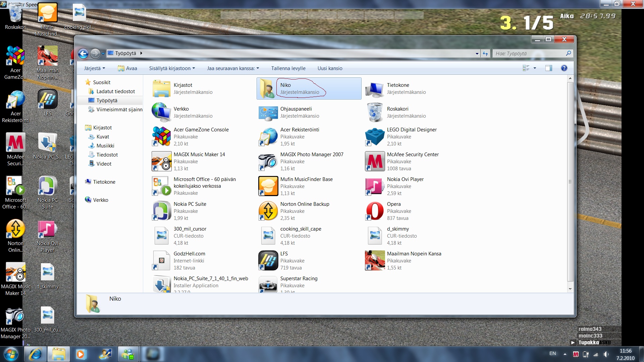644x362 pixels.
Task: Open the view options dropdown arrow
Action: [x=535, y=68]
